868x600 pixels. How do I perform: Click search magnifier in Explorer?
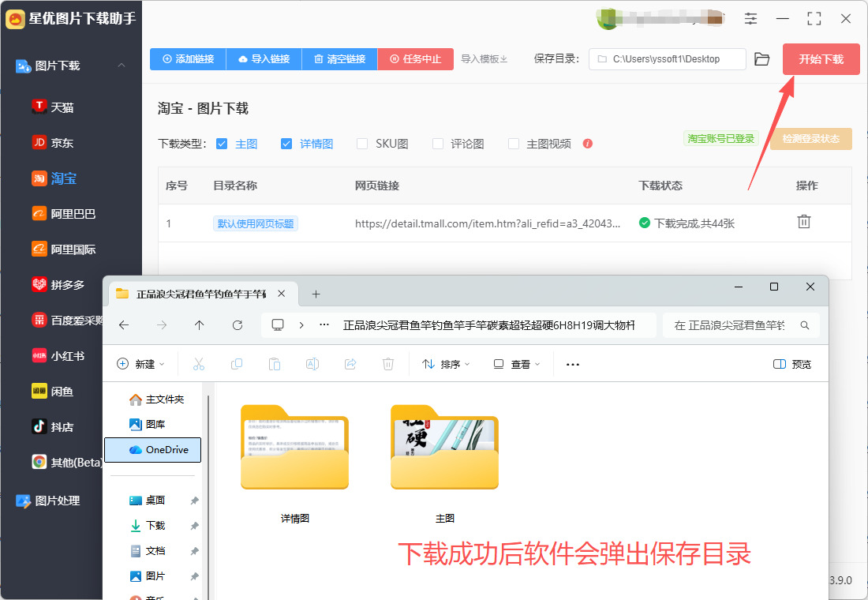point(805,325)
